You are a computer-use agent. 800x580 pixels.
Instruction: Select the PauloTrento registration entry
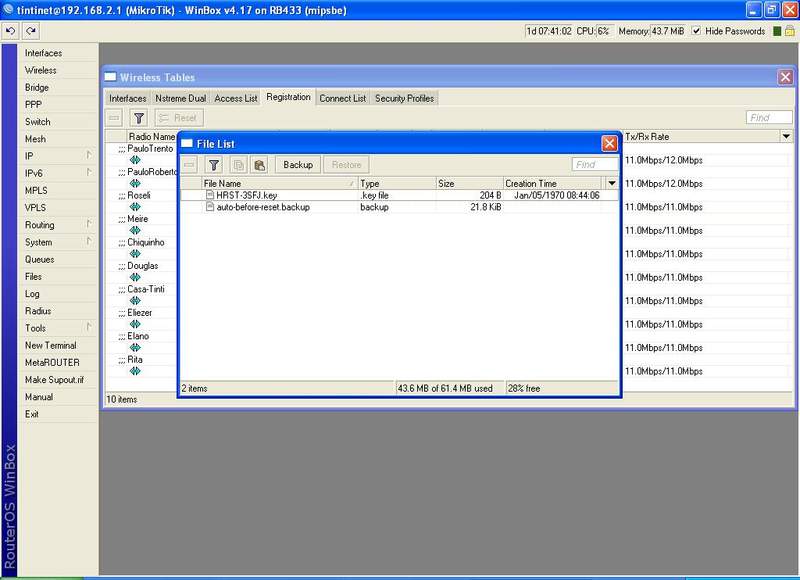pos(150,148)
